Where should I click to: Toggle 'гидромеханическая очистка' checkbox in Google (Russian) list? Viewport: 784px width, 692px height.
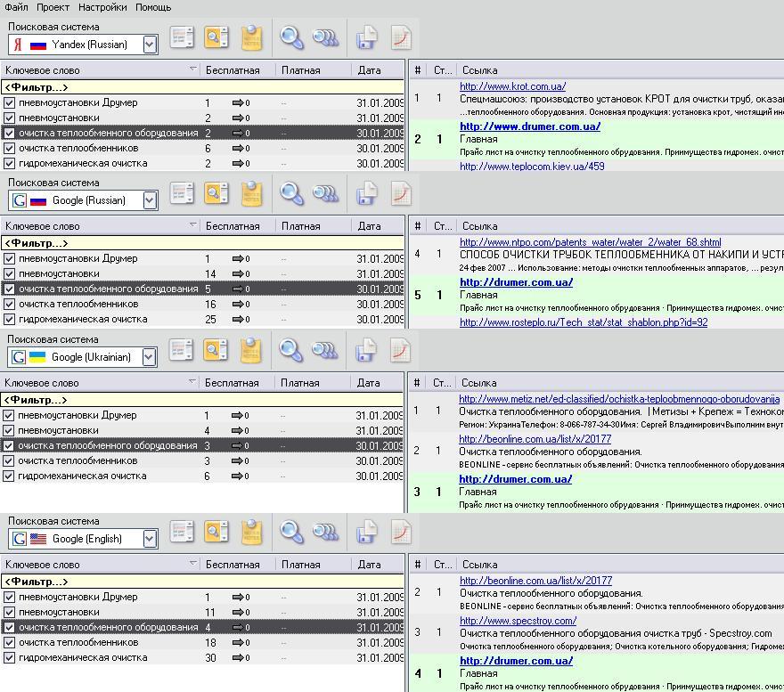coord(10,320)
